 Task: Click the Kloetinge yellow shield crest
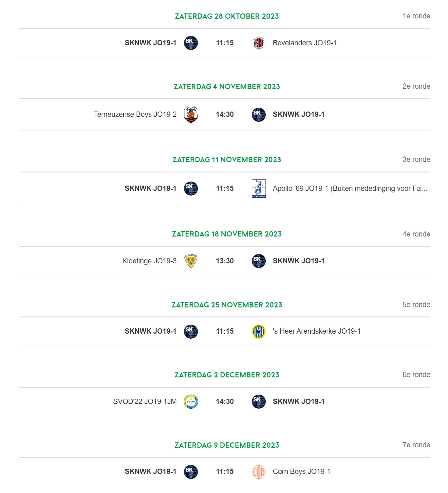point(191,261)
